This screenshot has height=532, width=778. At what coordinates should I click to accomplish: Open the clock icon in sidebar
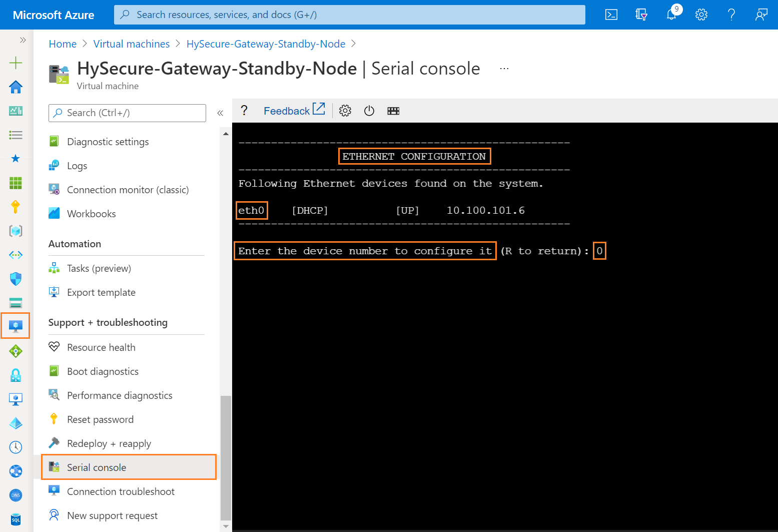16,447
